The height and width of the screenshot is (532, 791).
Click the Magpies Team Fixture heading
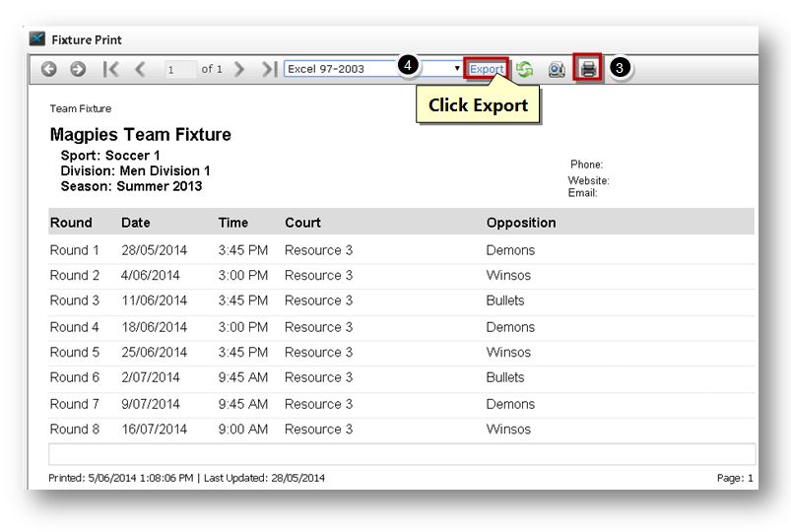(x=140, y=135)
